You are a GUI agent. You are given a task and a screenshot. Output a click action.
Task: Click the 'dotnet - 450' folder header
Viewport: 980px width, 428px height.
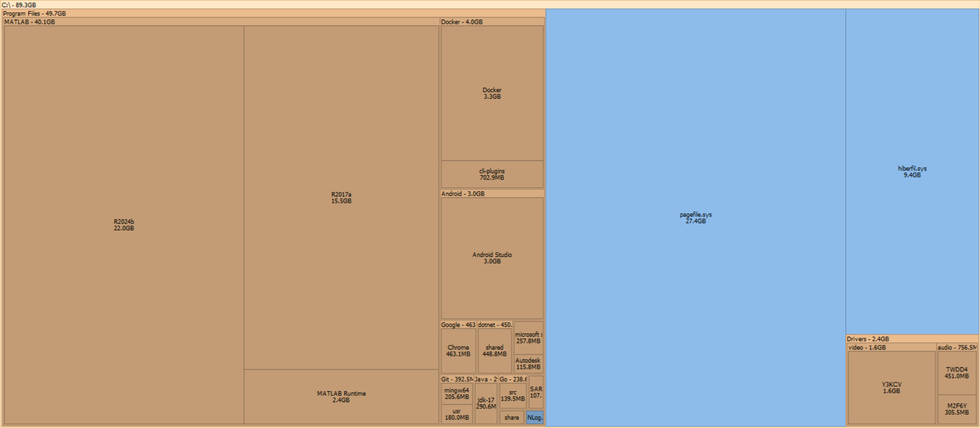click(x=495, y=325)
